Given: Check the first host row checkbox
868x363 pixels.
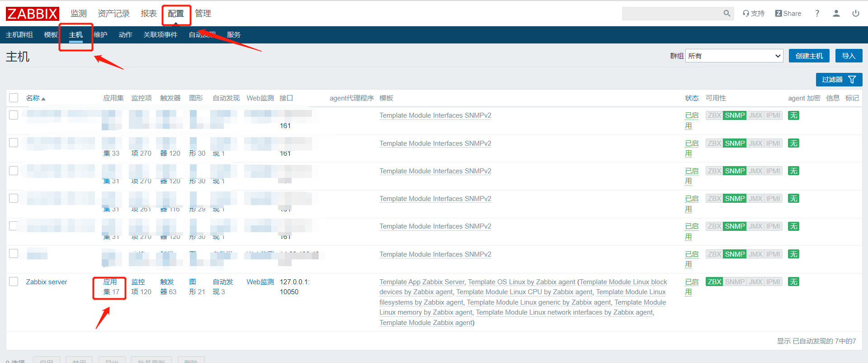Looking at the screenshot, I should [x=14, y=115].
